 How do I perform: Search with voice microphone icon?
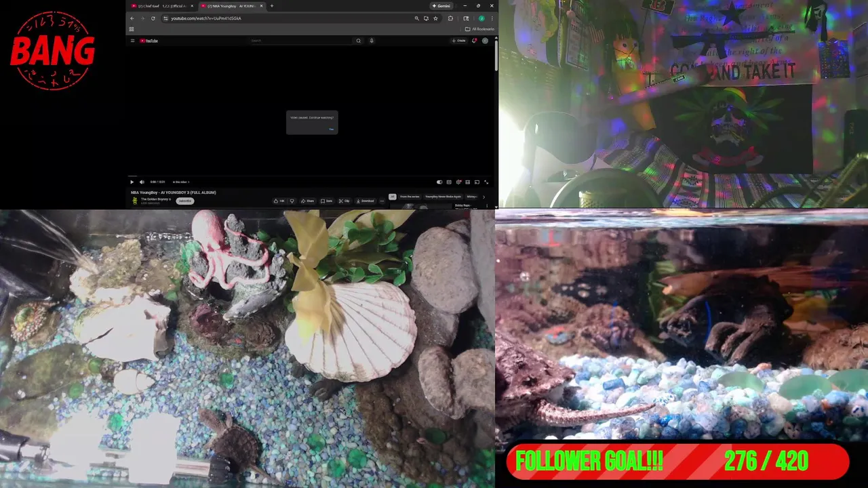click(x=372, y=41)
